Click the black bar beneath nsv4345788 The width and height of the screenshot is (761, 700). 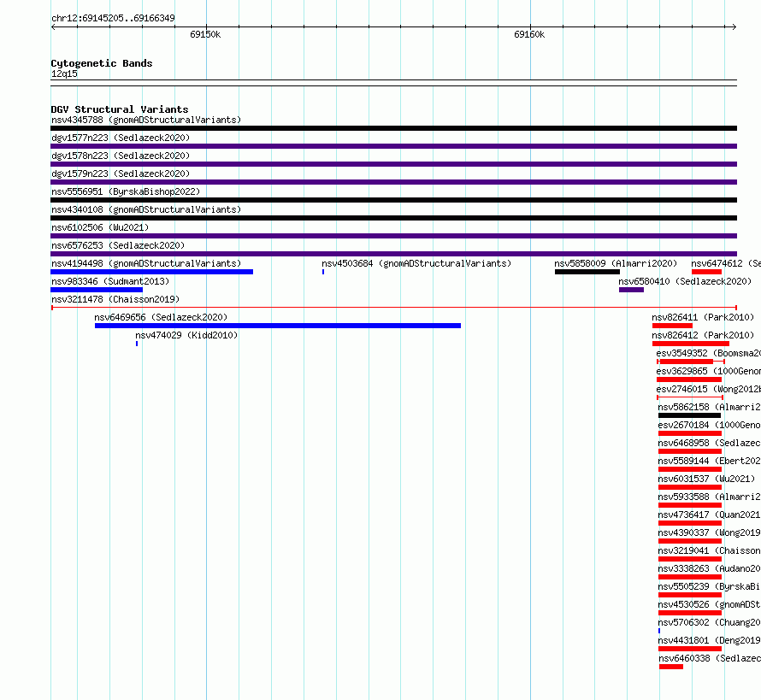pyautogui.click(x=394, y=128)
